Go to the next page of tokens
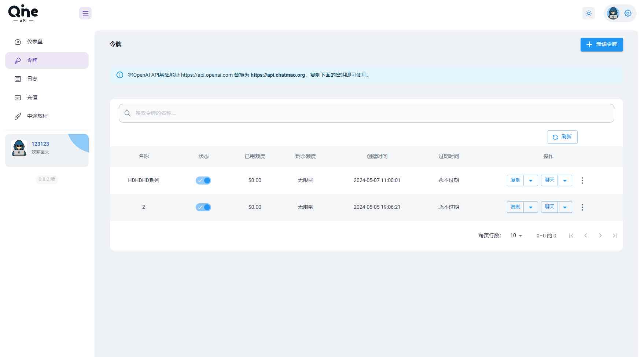This screenshot has height=357, width=644. click(600, 236)
